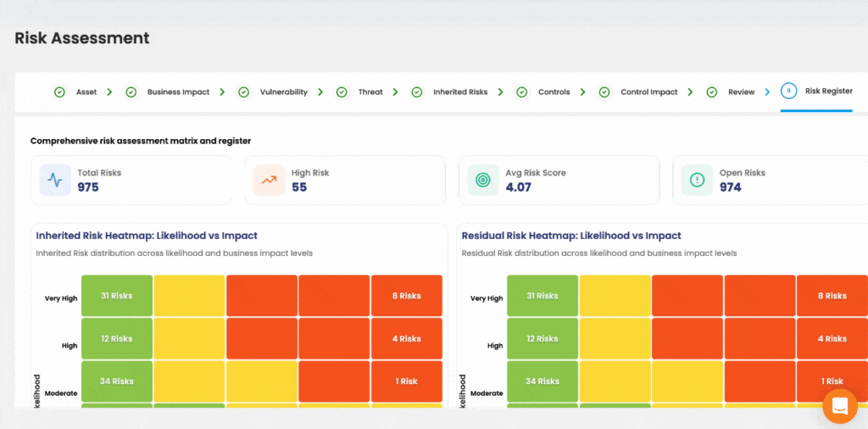Click the 31 Risks cell in Inherited heatmap
Image resolution: width=868 pixels, height=429 pixels.
(x=117, y=296)
